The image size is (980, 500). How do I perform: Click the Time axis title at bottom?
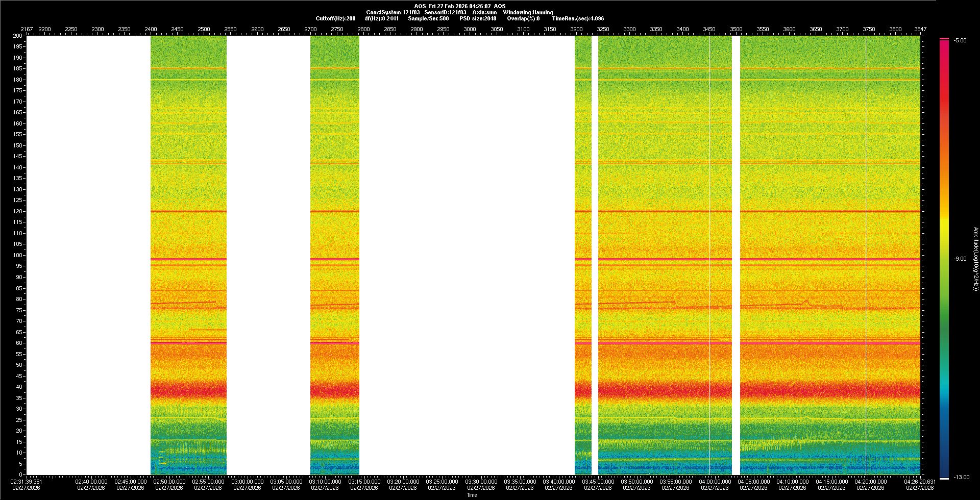tap(472, 495)
